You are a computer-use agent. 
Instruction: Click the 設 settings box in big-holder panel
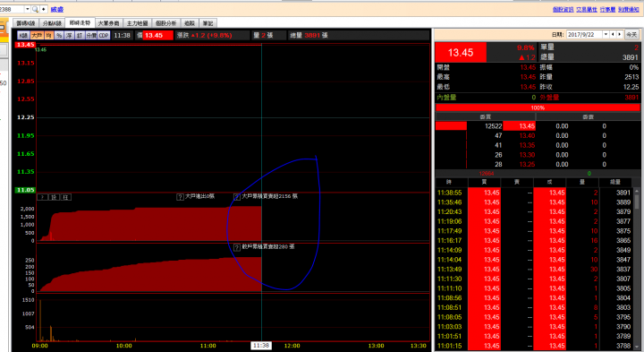pos(55,197)
